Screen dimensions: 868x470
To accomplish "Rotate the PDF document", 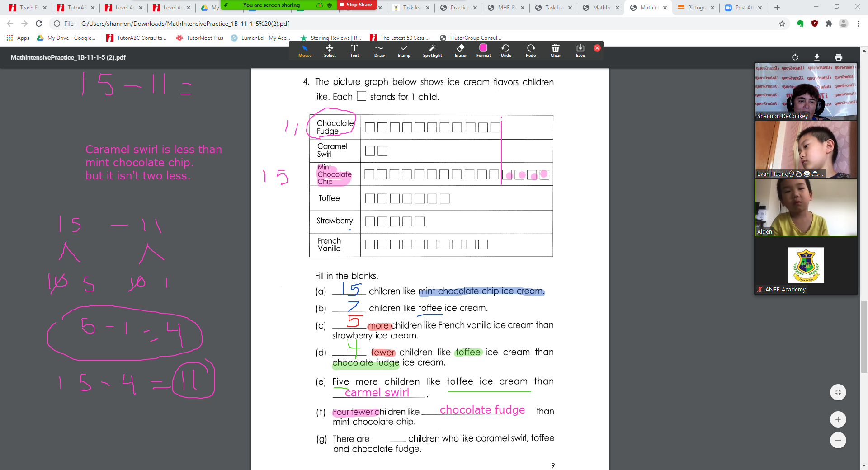I will tap(795, 57).
